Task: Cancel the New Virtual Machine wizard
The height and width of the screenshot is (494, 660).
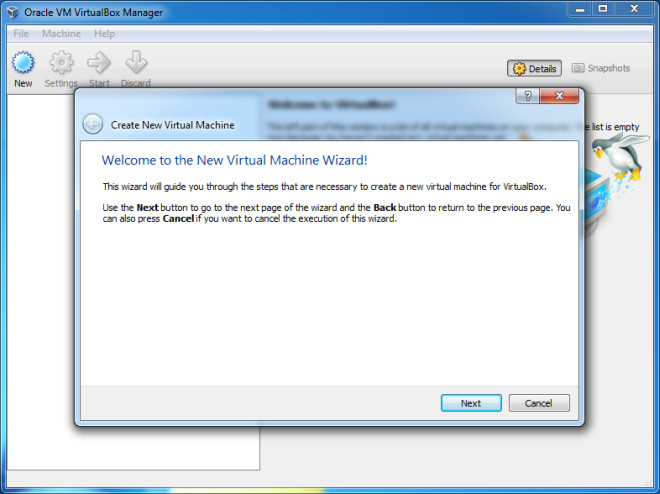Action: (x=539, y=403)
